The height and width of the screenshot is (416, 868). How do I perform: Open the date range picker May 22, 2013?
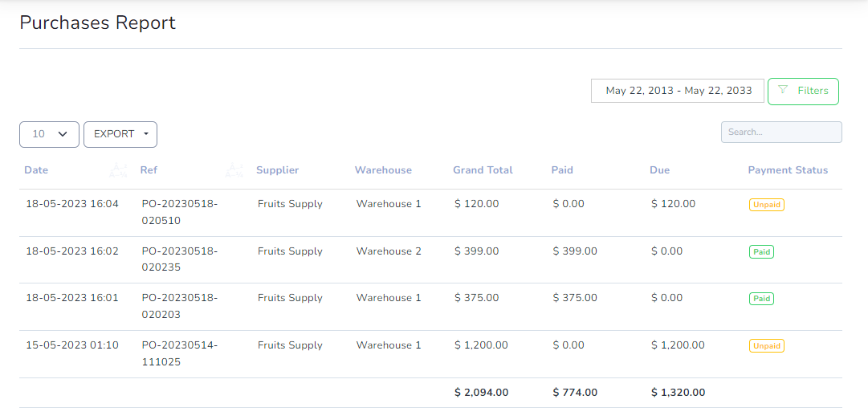pos(678,91)
